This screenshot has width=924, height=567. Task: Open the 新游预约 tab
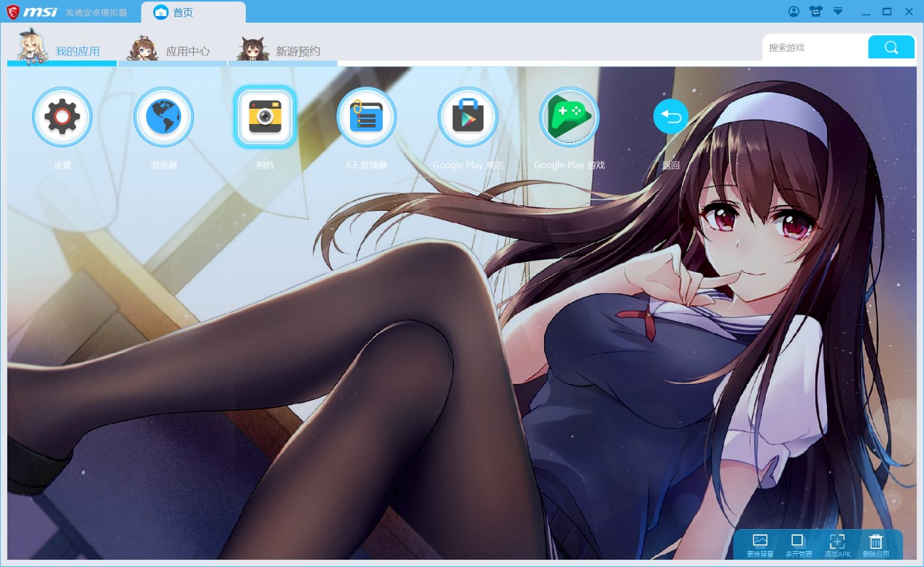pos(298,51)
